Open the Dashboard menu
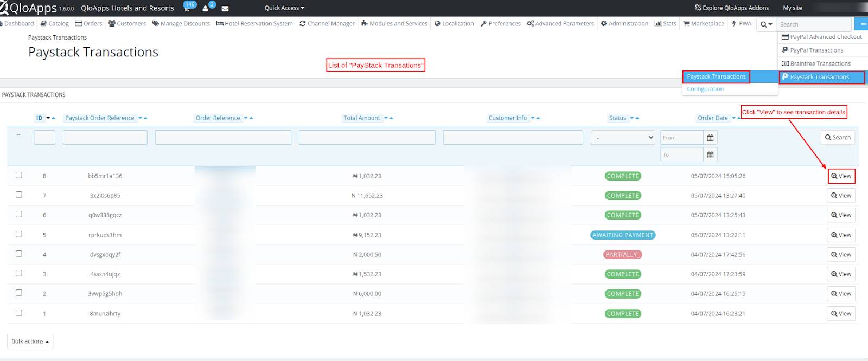 (17, 24)
